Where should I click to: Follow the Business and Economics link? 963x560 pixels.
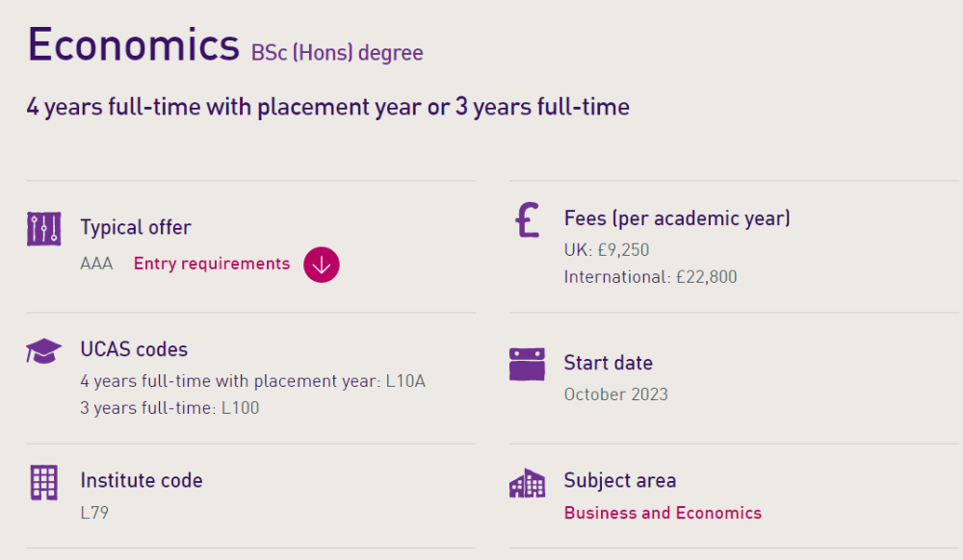point(663,513)
